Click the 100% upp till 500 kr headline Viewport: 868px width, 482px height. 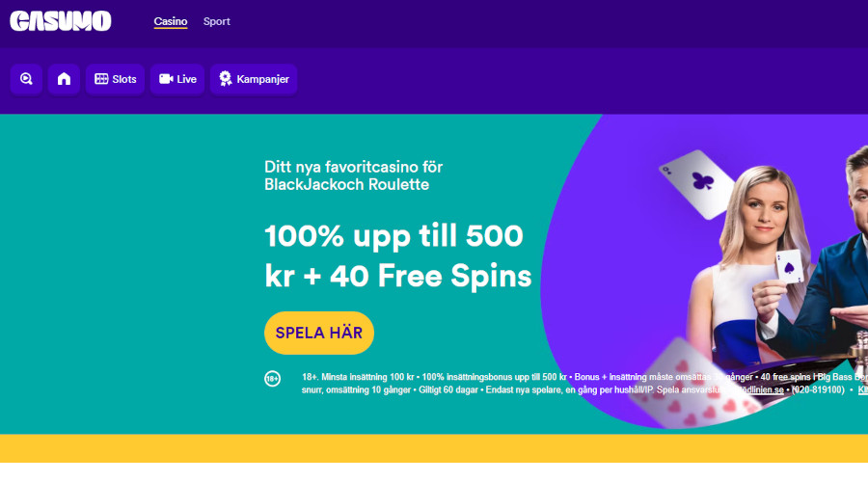coord(398,255)
